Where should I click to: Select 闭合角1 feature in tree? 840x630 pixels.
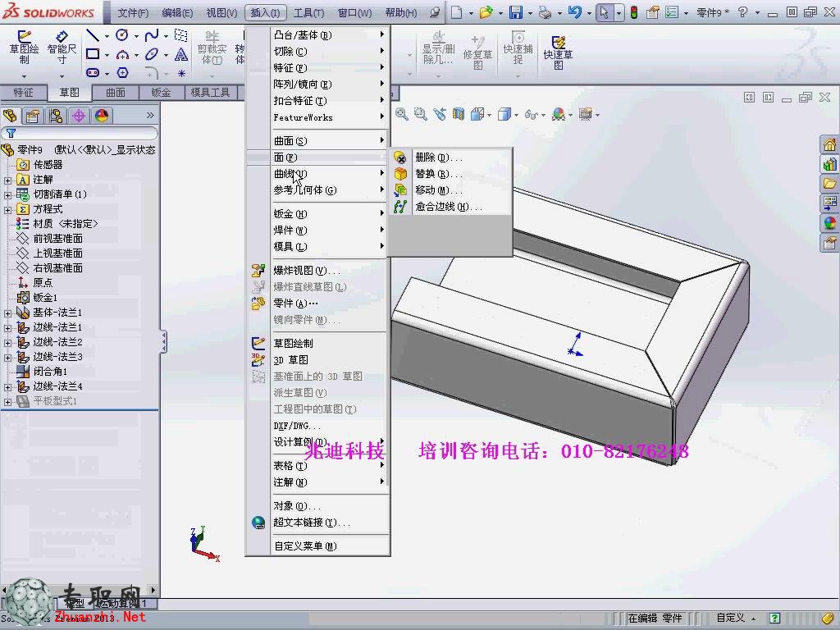pyautogui.click(x=50, y=372)
